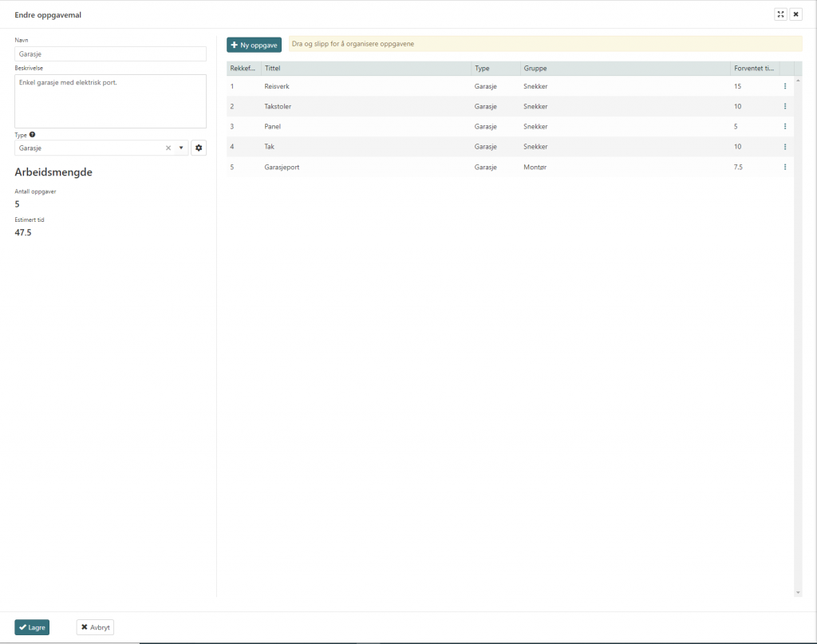Sort by the Forventet tid column header

[x=754, y=69]
